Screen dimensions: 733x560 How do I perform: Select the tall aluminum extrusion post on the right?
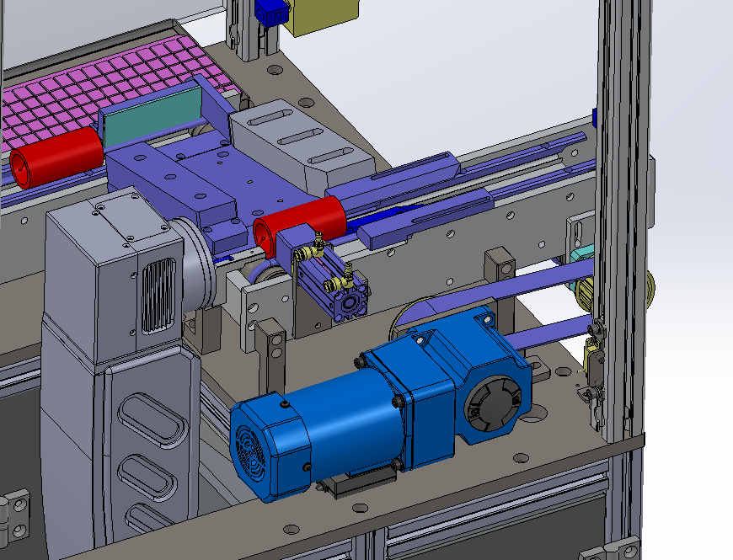click(x=624, y=220)
